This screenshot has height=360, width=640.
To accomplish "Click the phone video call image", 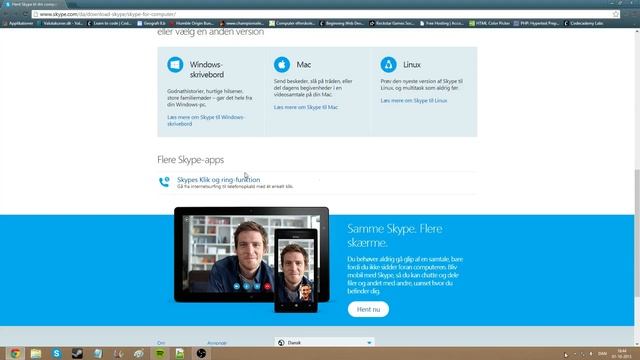I will coord(296,271).
